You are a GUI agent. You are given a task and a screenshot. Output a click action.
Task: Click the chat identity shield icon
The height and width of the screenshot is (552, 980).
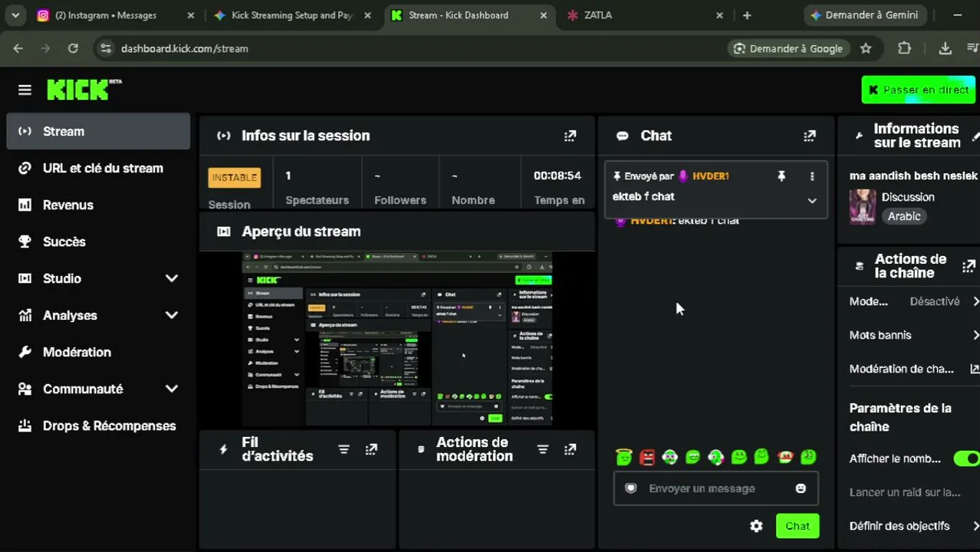(x=630, y=488)
